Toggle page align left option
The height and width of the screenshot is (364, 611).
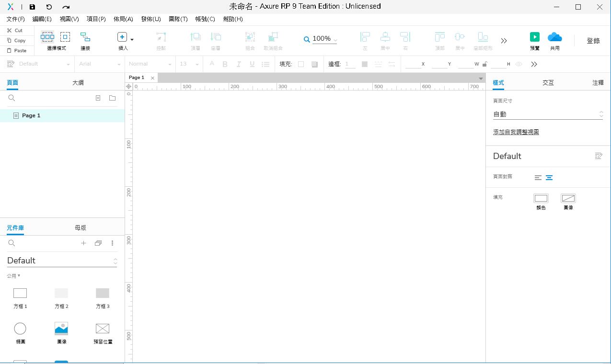click(538, 178)
